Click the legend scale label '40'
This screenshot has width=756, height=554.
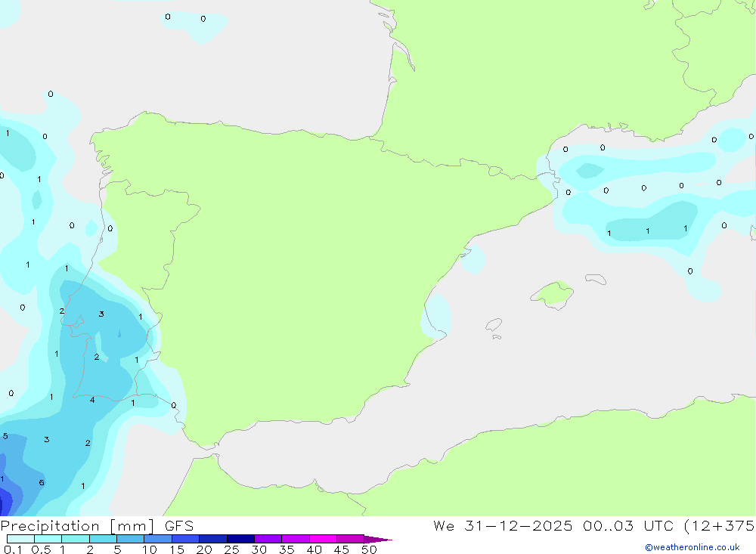tap(314, 549)
